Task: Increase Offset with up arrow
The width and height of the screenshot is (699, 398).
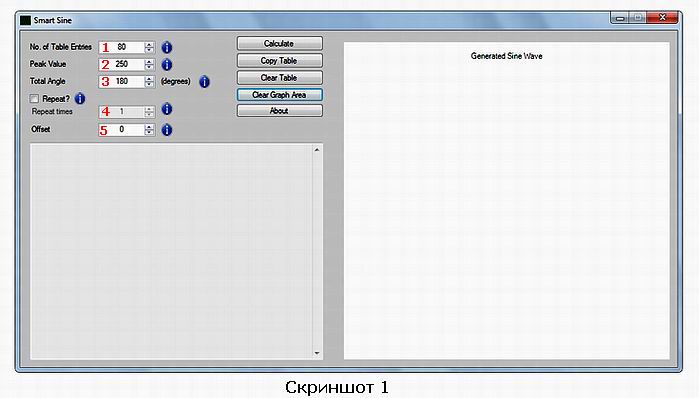Action: pos(149,127)
